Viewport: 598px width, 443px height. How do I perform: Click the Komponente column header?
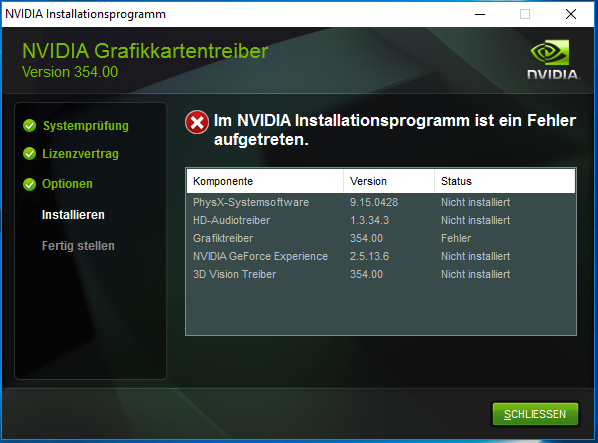(265, 181)
